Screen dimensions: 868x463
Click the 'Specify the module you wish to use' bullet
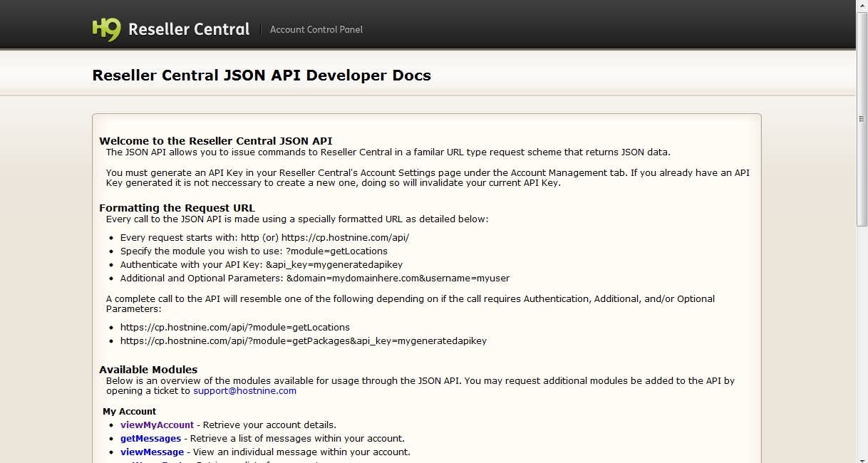click(254, 251)
